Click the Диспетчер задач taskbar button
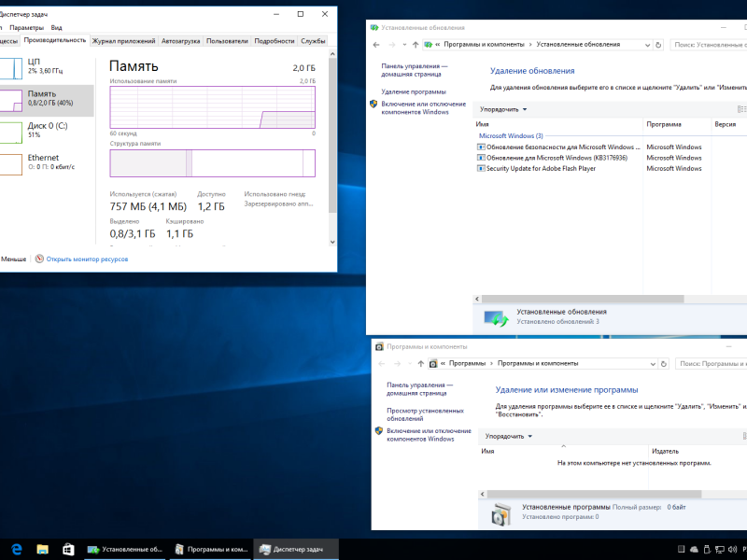 (x=296, y=549)
